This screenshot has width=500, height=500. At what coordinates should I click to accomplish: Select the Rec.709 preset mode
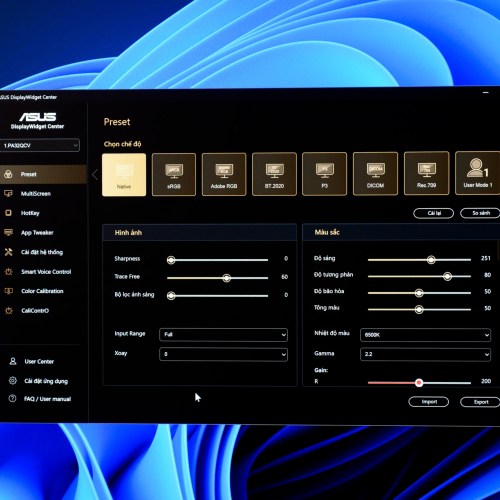(x=426, y=173)
